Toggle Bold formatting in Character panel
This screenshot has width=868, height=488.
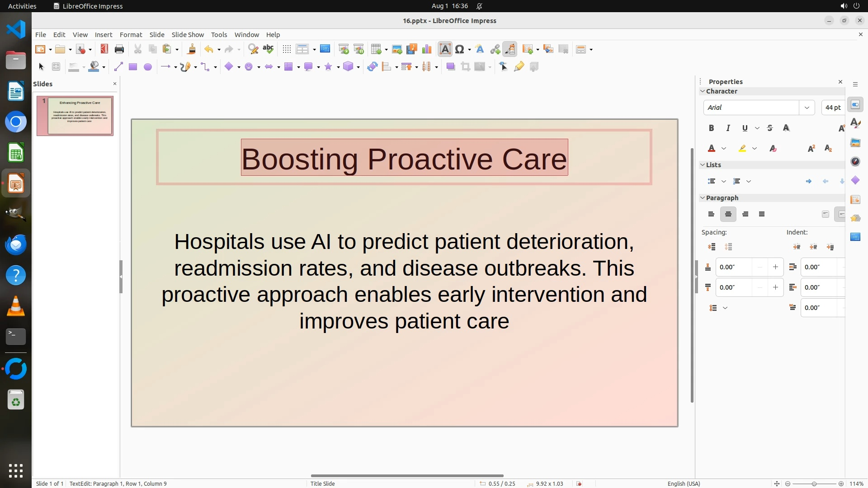[711, 128]
